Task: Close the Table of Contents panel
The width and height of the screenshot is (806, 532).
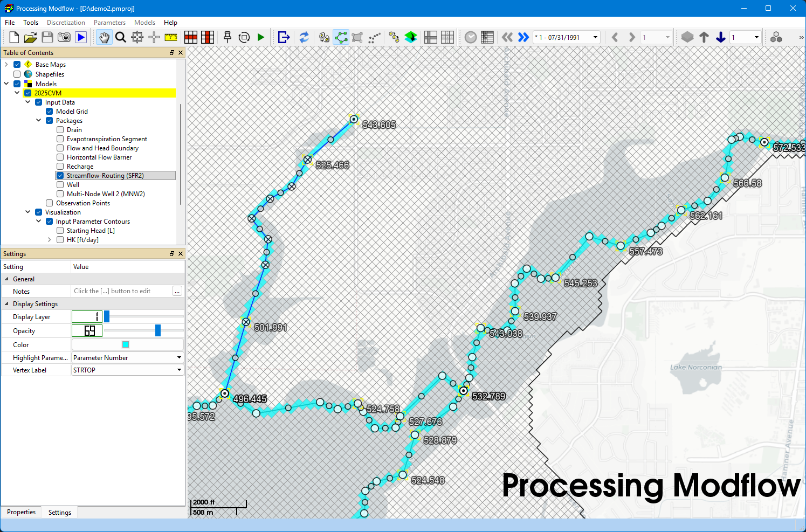Action: (181, 53)
